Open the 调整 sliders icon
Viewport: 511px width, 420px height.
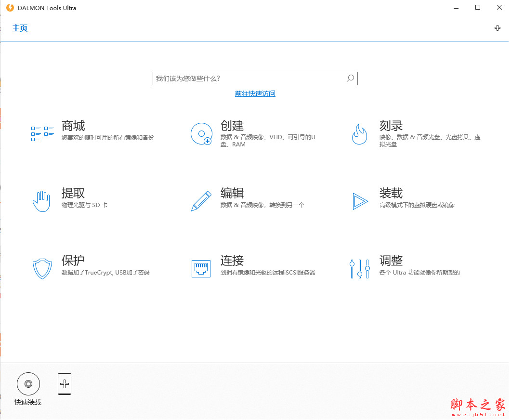tap(360, 268)
